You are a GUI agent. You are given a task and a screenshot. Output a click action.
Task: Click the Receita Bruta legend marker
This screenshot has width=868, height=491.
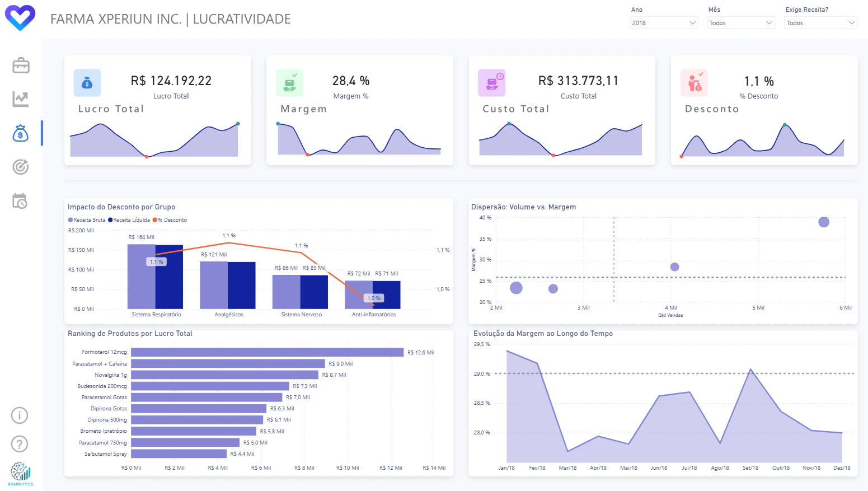pos(71,220)
